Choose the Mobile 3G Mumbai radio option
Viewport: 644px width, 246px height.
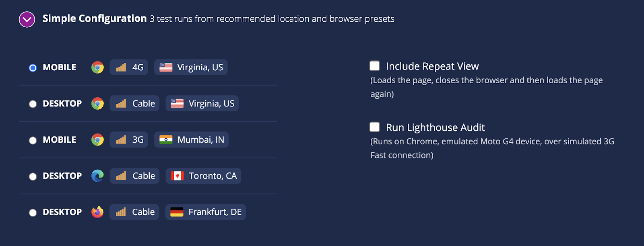(33, 140)
